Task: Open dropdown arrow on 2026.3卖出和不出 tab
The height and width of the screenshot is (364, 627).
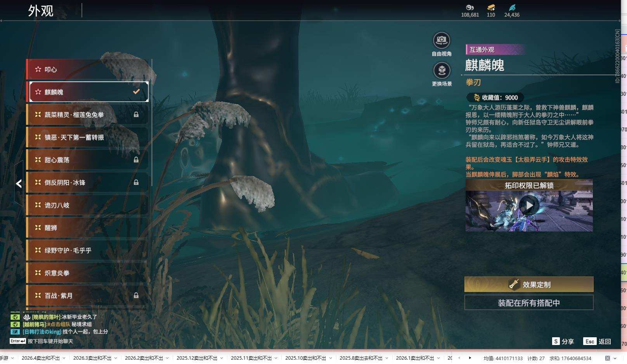Action: point(116,358)
